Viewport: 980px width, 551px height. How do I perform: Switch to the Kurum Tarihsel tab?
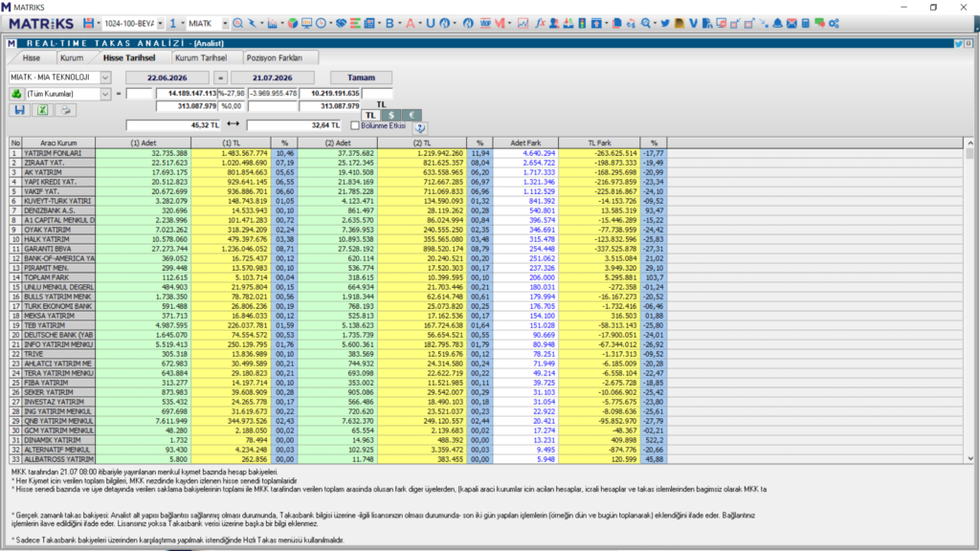click(201, 57)
